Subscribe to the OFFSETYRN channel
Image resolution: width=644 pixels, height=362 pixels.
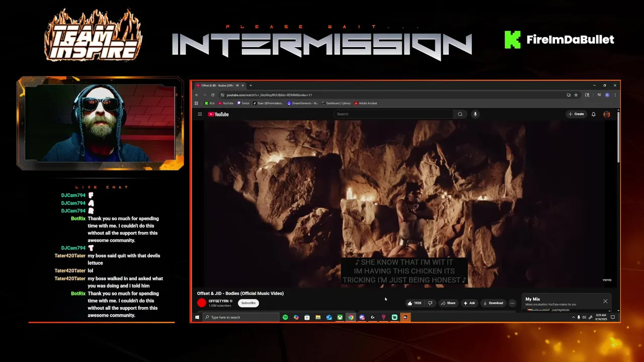click(x=249, y=303)
